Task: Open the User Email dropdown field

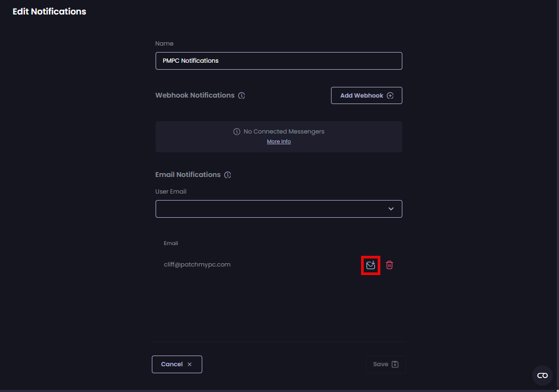Action: point(271,209)
